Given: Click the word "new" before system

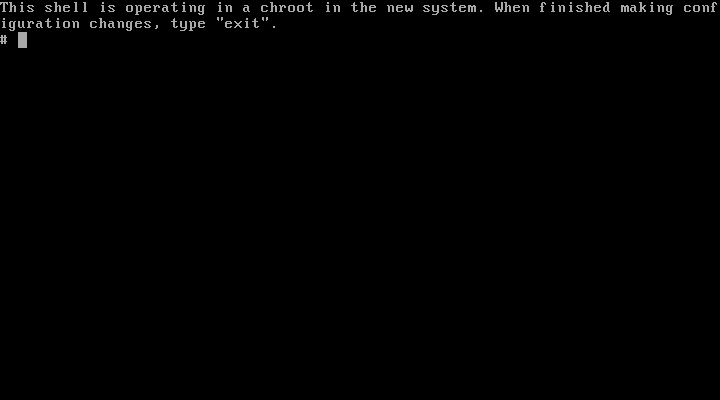Looking at the screenshot, I should click(x=399, y=9).
